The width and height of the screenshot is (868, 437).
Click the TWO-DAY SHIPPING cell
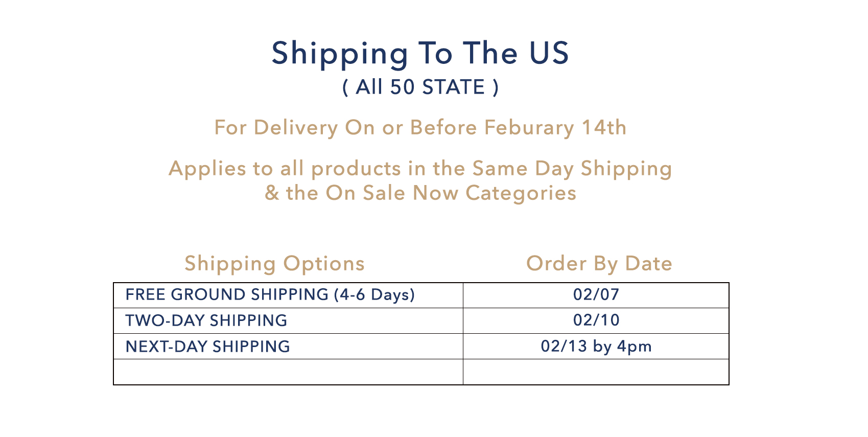pyautogui.click(x=288, y=320)
